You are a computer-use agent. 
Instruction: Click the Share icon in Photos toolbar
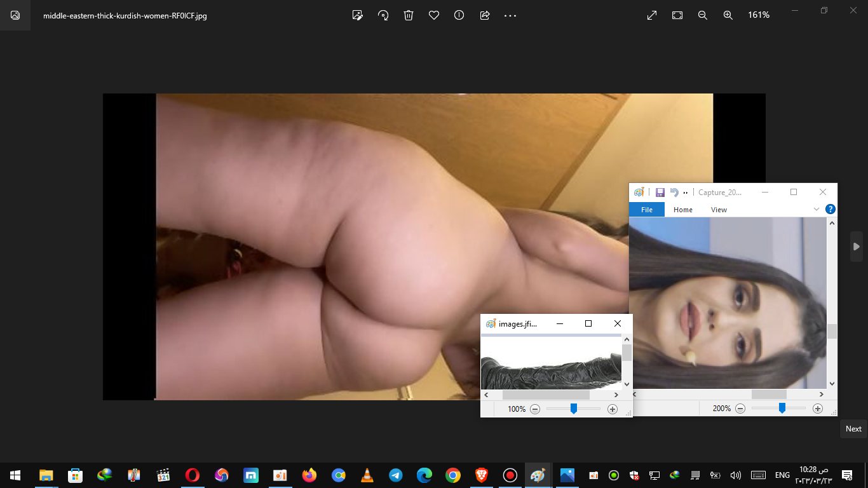tap(485, 15)
